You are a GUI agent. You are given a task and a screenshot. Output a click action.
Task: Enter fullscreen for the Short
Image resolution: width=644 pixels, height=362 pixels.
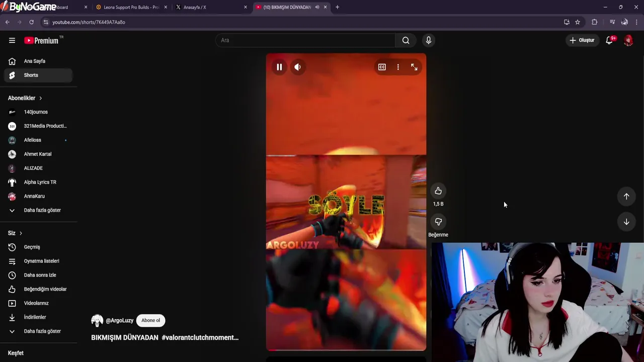click(x=414, y=67)
